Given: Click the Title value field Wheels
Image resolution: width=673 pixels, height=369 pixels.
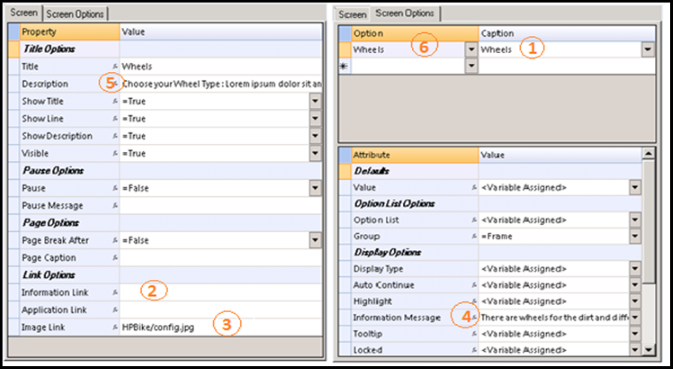Looking at the screenshot, I should [x=221, y=67].
